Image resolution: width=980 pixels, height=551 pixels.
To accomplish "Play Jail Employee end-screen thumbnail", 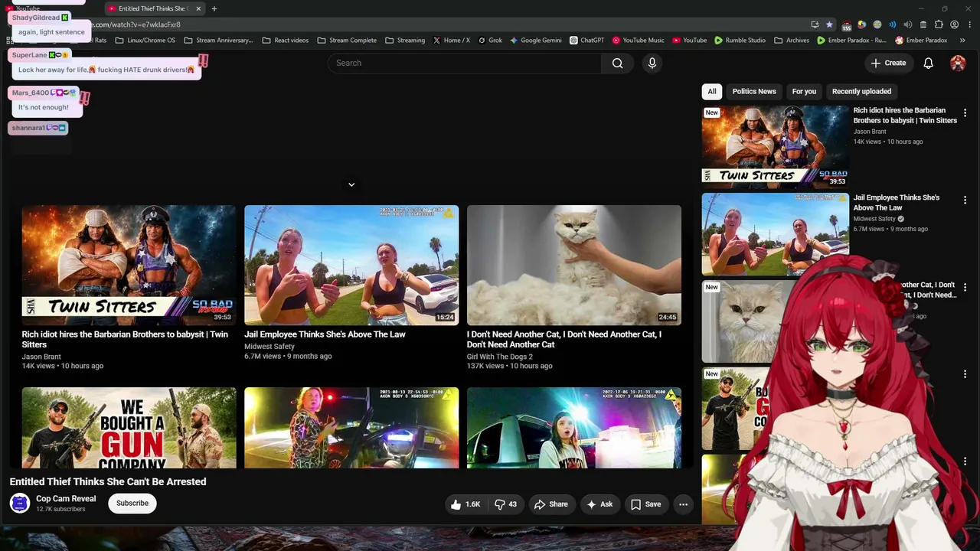I will (351, 266).
